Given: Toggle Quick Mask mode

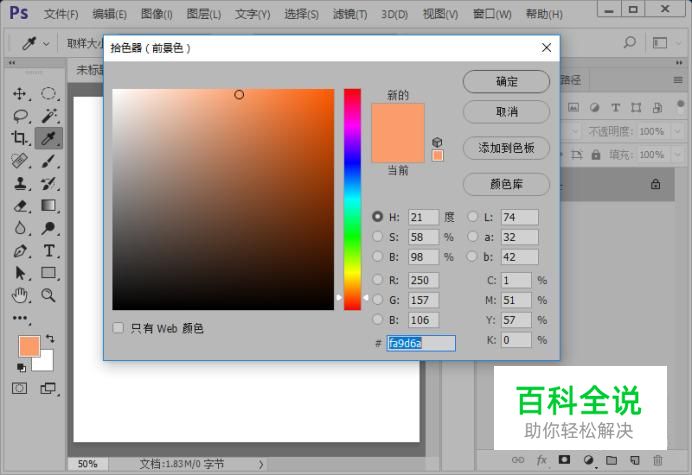Looking at the screenshot, I should 19,388.
